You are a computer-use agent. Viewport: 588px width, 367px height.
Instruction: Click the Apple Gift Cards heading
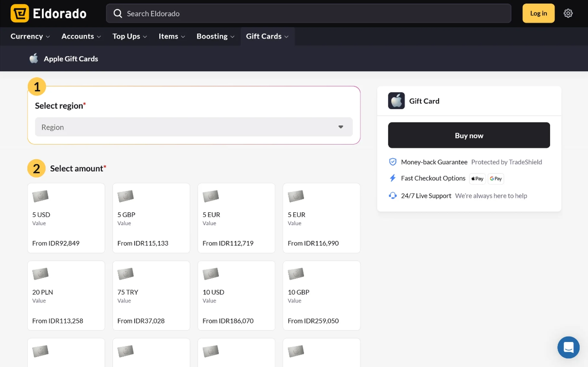point(71,59)
